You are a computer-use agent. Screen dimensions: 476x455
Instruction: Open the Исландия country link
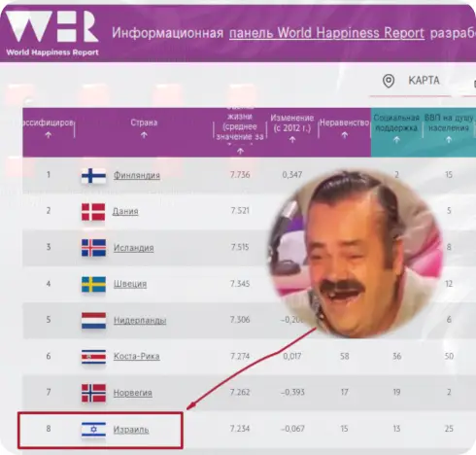coord(133,248)
